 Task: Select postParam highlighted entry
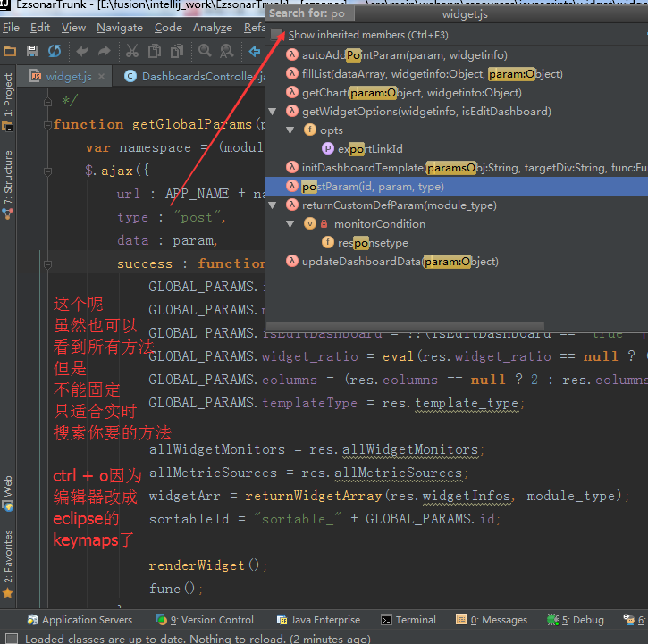[457, 187]
